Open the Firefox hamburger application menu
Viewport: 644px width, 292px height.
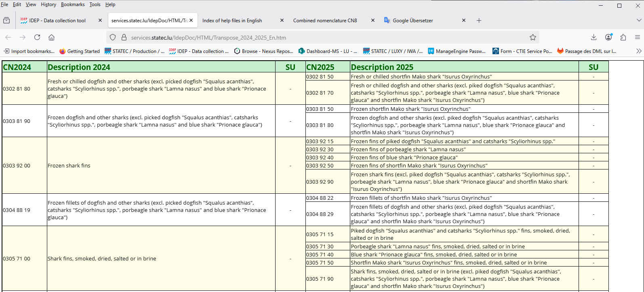638,37
